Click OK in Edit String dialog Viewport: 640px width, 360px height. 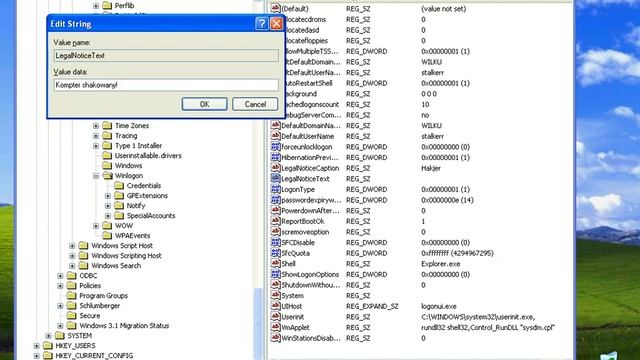(204, 104)
